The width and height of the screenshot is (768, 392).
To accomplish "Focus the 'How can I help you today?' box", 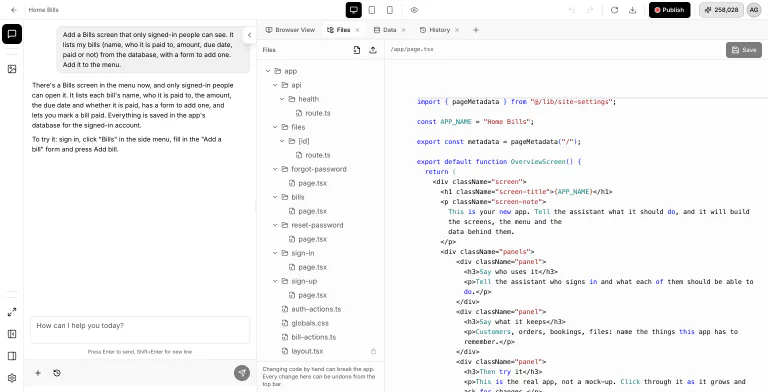I will tap(140, 329).
